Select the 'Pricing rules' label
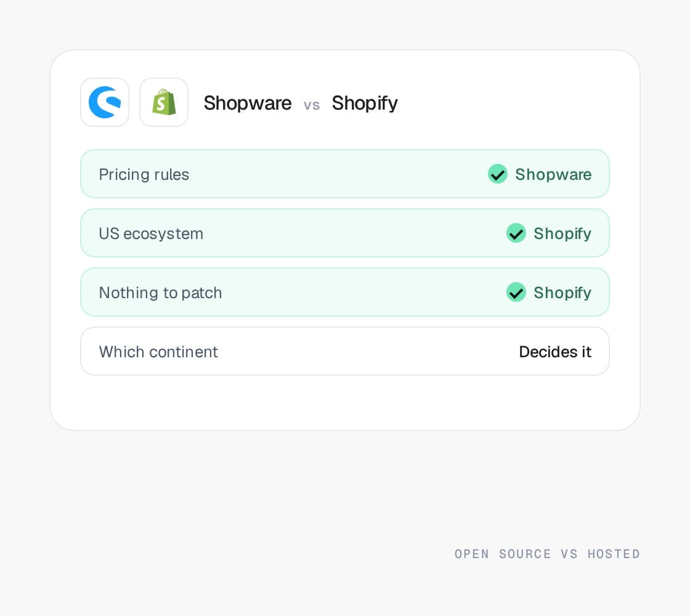The image size is (690, 616). click(144, 174)
